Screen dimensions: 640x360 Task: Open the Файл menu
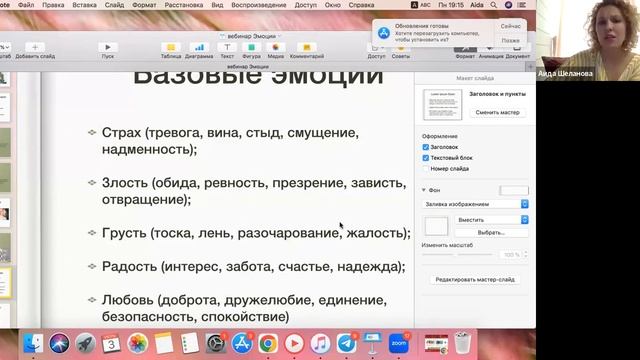(26, 5)
